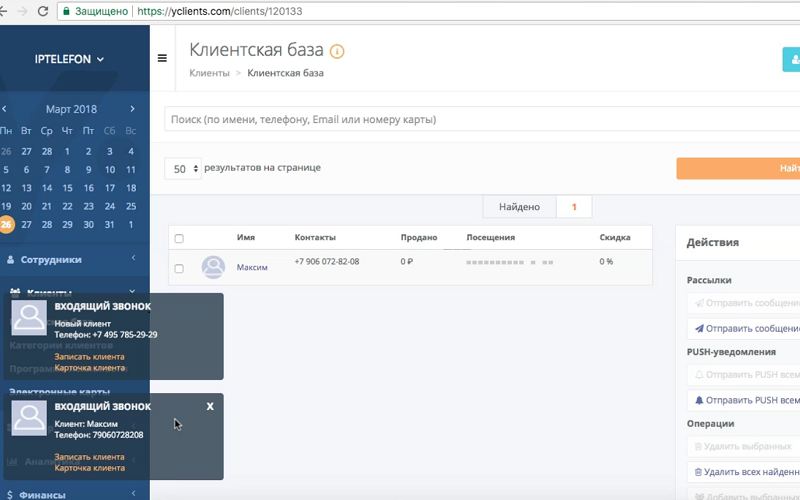Click disabled Удалить выбранных button
800x500 pixels.
point(743,446)
